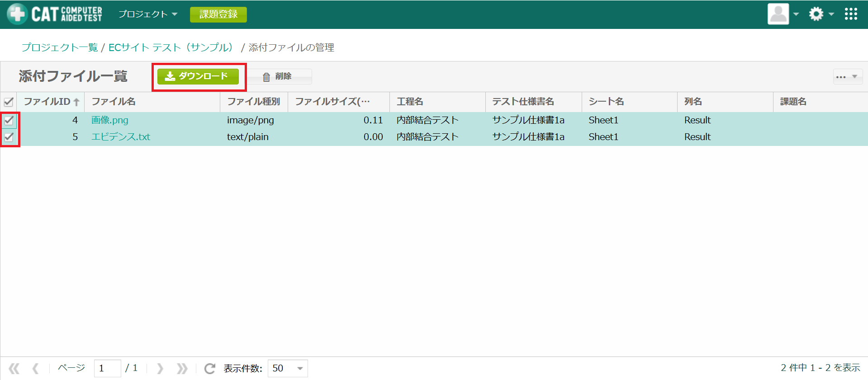Uncheck the checkbox for エビデンス.txt row

(x=9, y=137)
